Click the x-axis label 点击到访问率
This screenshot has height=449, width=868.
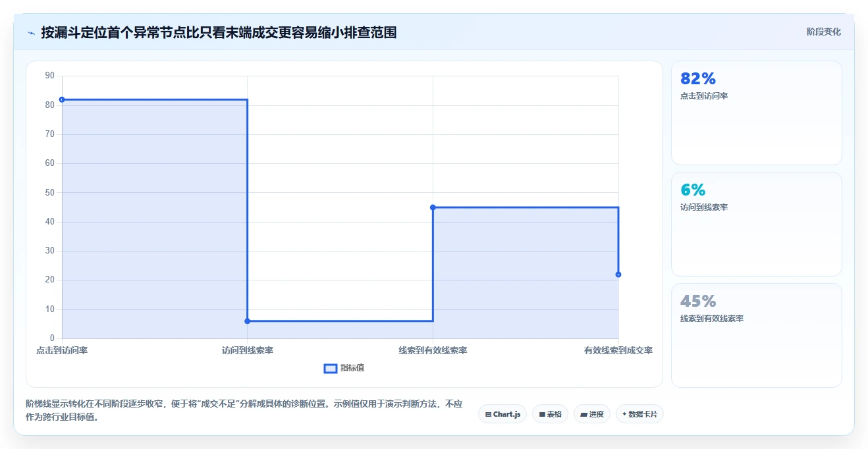pos(62,350)
